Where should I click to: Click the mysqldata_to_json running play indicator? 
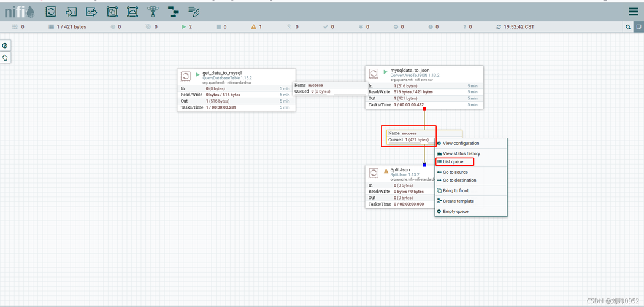coord(385,71)
